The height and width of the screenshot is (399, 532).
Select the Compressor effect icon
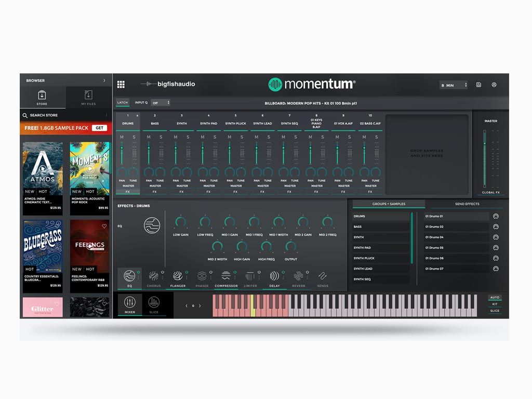(226, 276)
